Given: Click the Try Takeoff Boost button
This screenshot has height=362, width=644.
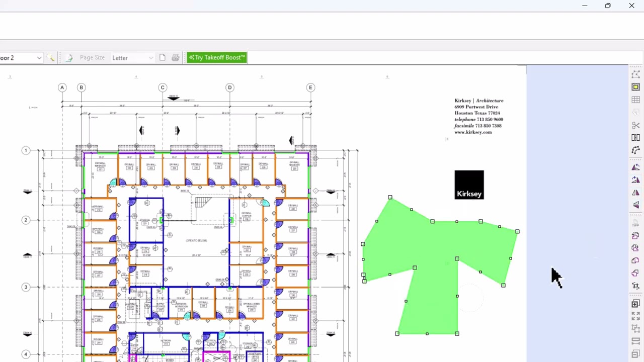Looking at the screenshot, I should pos(217,57).
